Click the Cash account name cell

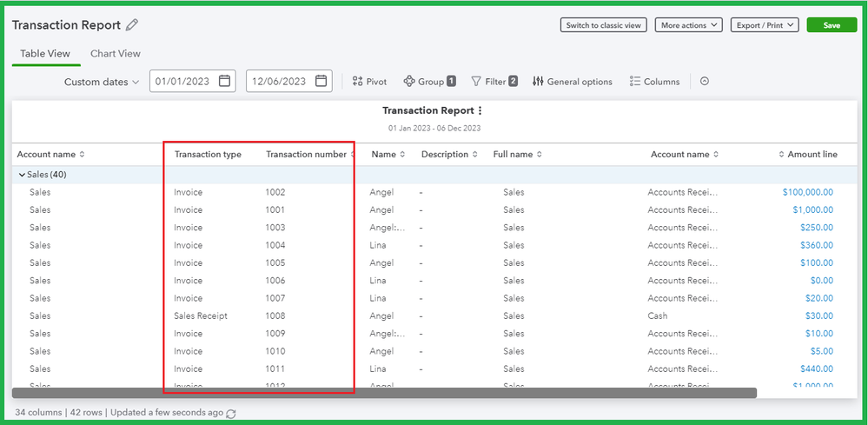(658, 316)
